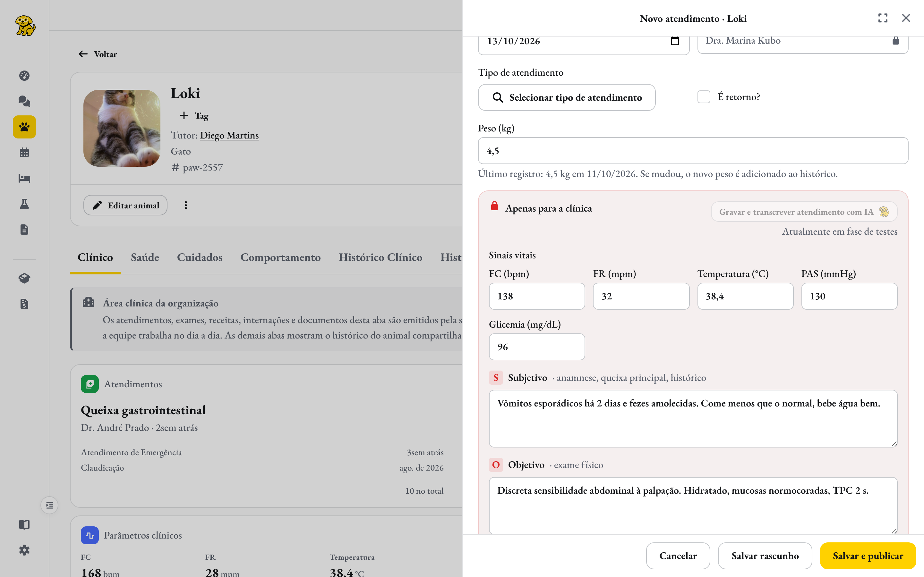The image size is (924, 577).
Task: Open the hospitalization bed sidebar icon
Action: [x=24, y=178]
